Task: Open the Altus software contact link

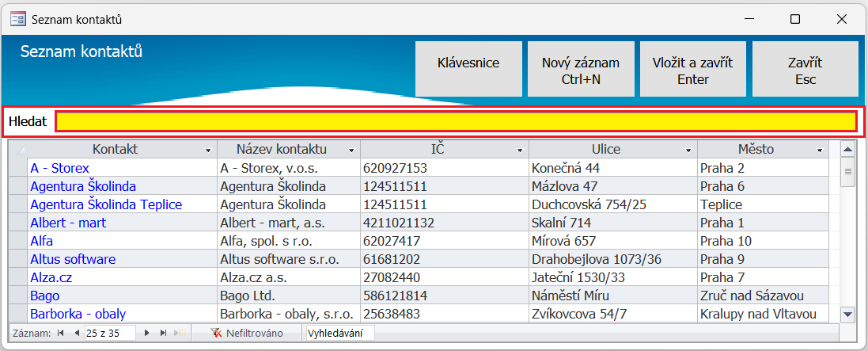Action: click(73, 260)
